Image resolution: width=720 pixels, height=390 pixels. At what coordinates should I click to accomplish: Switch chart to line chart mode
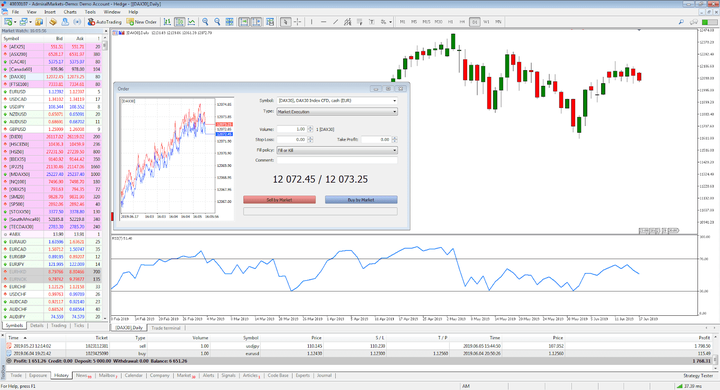point(191,22)
